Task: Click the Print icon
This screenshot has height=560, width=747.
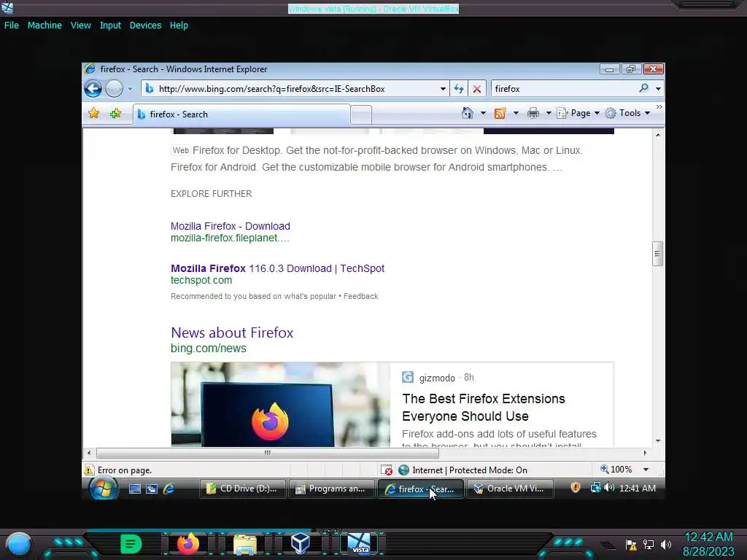Action: tap(533, 113)
